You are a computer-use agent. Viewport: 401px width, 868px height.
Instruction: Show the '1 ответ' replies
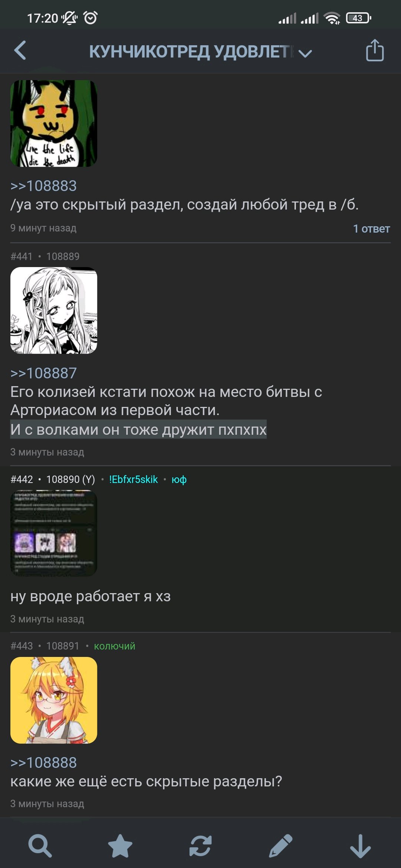[x=371, y=229]
